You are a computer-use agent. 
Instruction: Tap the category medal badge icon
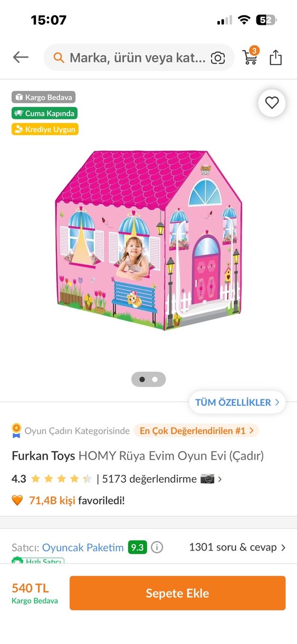[x=17, y=431]
